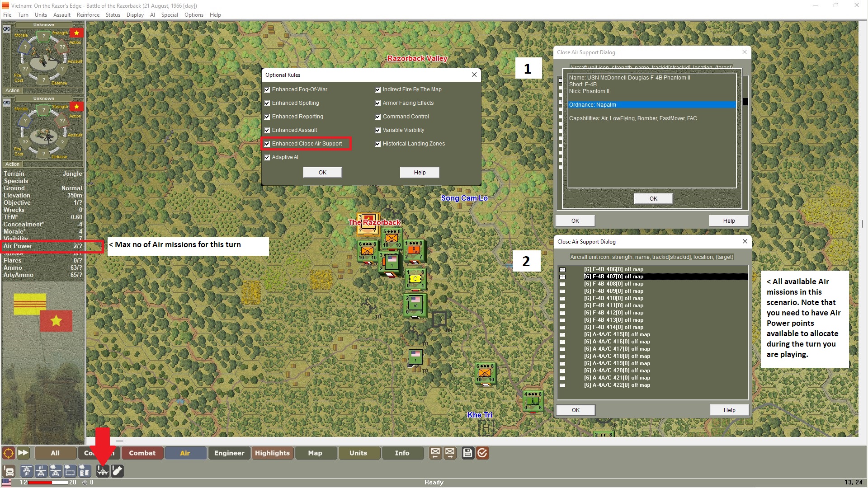Click the save game floppy icon
This screenshot has width=868, height=488.
[x=467, y=453]
